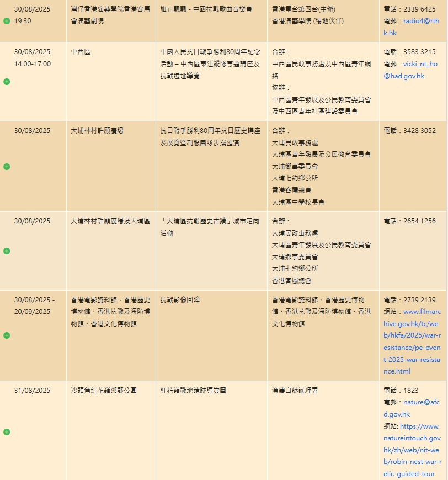448x480 pixels.
Task: Click the 14:00-17:00 time cell
Action: [x=33, y=63]
